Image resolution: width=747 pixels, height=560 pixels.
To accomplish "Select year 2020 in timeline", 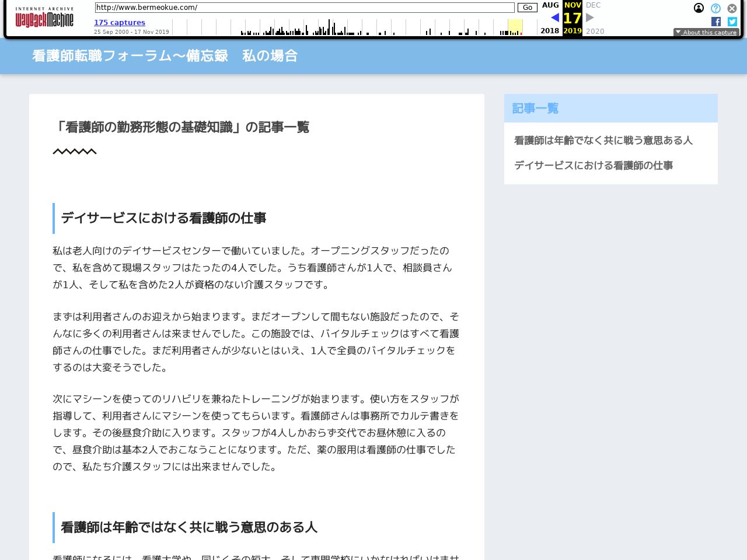I will pyautogui.click(x=595, y=31).
